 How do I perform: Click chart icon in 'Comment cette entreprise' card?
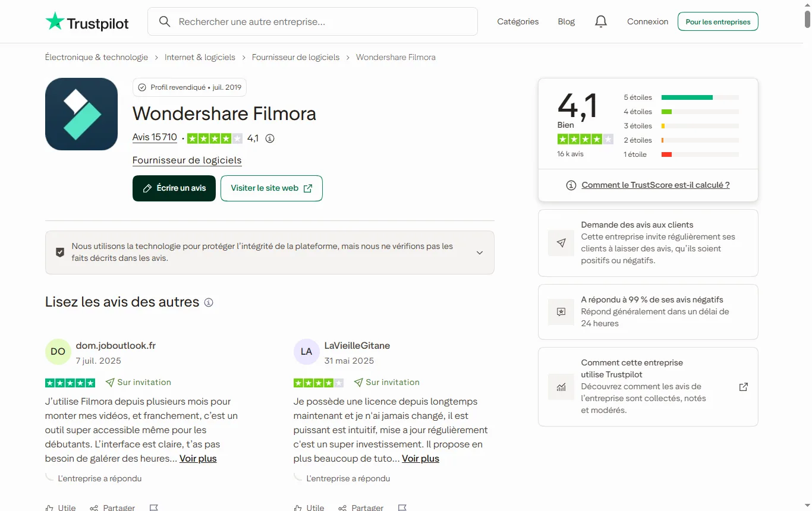tap(561, 387)
